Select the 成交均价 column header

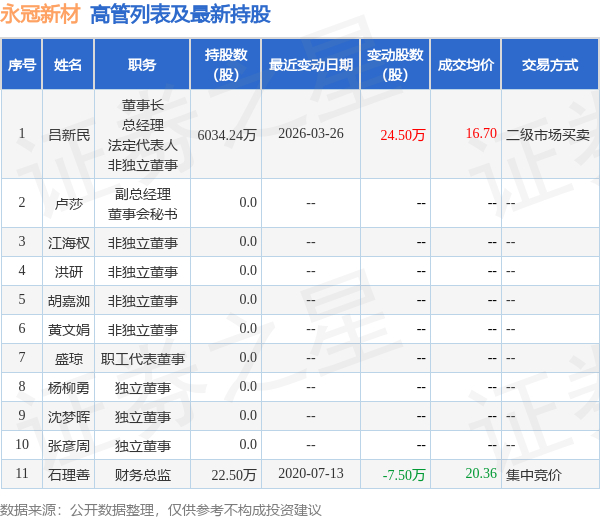tap(466, 64)
